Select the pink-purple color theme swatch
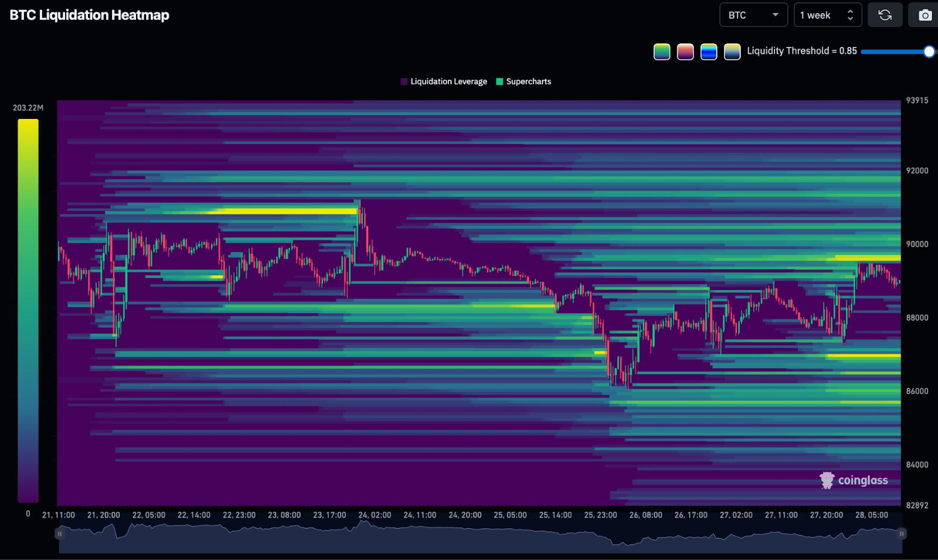Screen dimensions: 938x560 tap(685, 52)
